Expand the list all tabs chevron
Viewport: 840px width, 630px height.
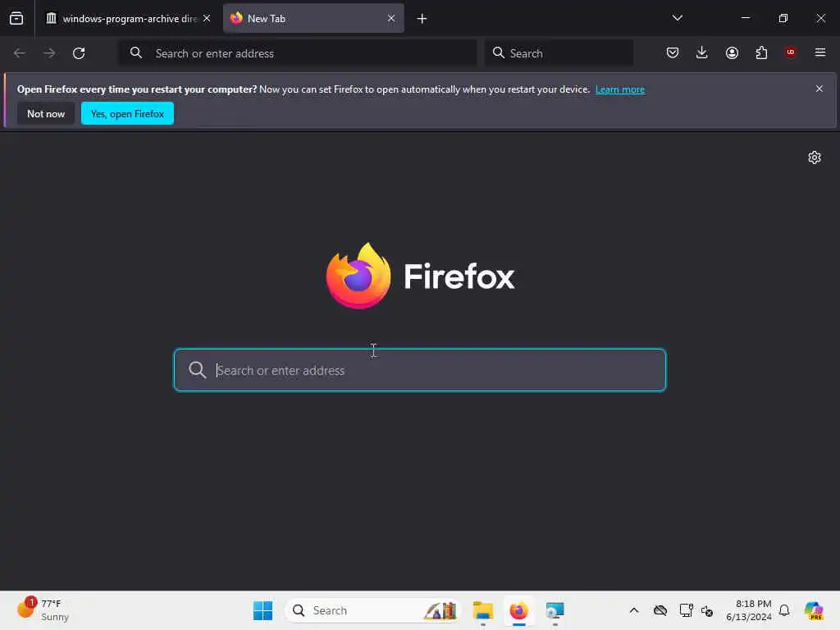tap(677, 18)
